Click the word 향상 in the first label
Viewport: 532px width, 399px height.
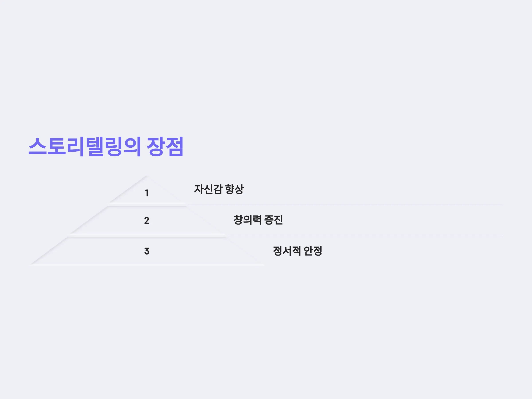click(x=235, y=189)
